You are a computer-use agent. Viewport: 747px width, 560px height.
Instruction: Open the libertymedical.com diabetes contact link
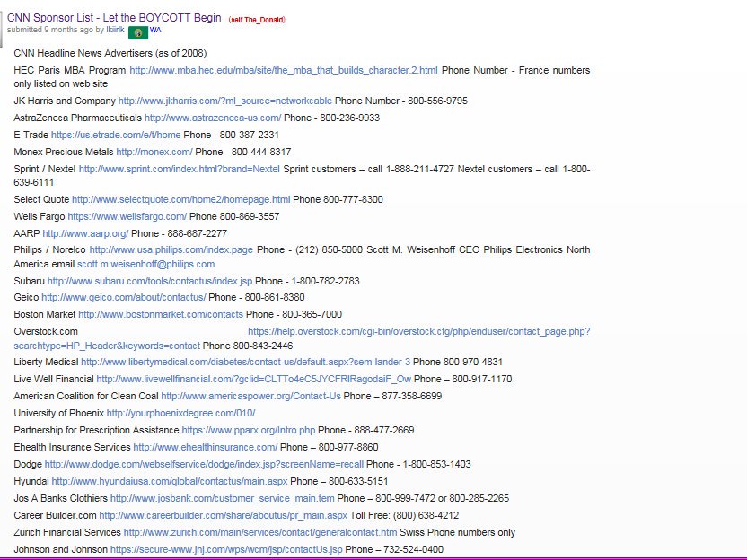point(245,363)
